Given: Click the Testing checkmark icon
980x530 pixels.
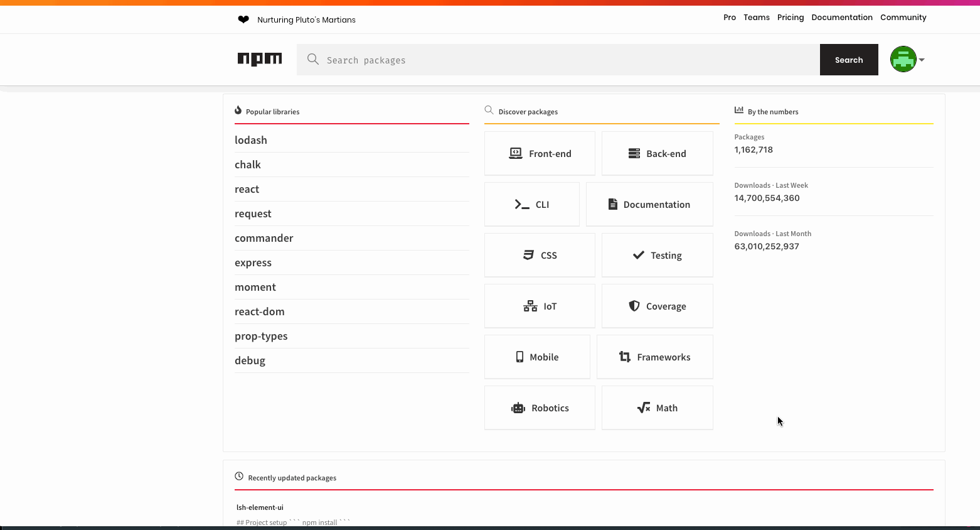Looking at the screenshot, I should point(639,255).
